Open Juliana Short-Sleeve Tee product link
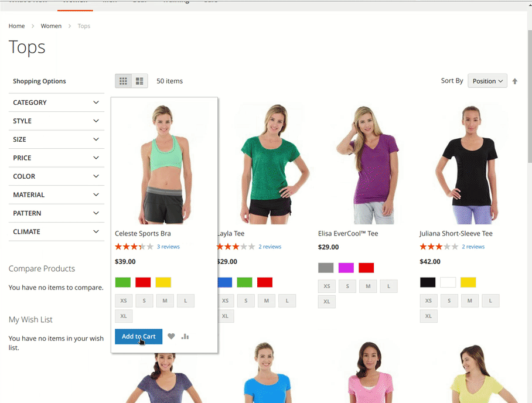The image size is (532, 403). (456, 233)
